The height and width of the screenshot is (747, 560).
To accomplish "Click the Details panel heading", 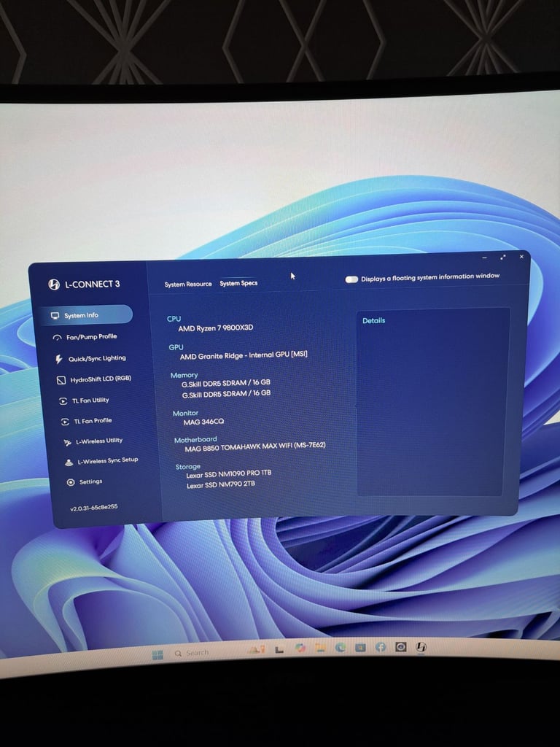I will tap(374, 321).
